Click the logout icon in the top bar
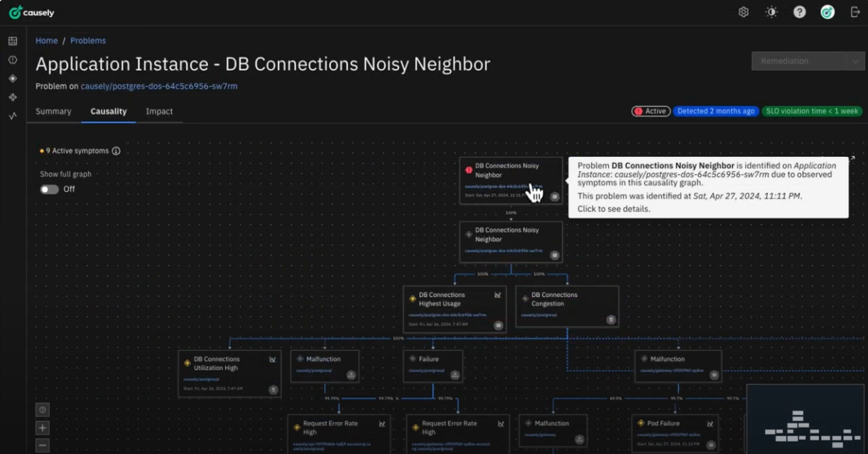Viewport: 868px width, 454px height. click(853, 11)
